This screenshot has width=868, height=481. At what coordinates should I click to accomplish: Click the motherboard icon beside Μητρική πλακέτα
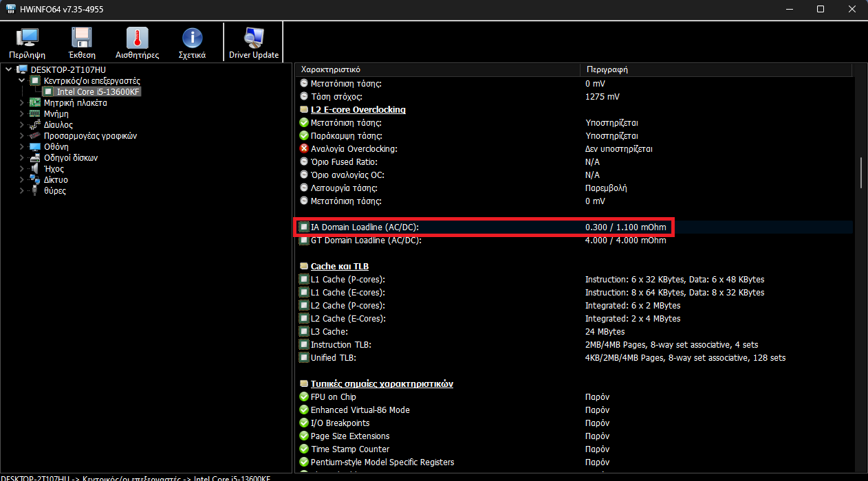coord(35,103)
